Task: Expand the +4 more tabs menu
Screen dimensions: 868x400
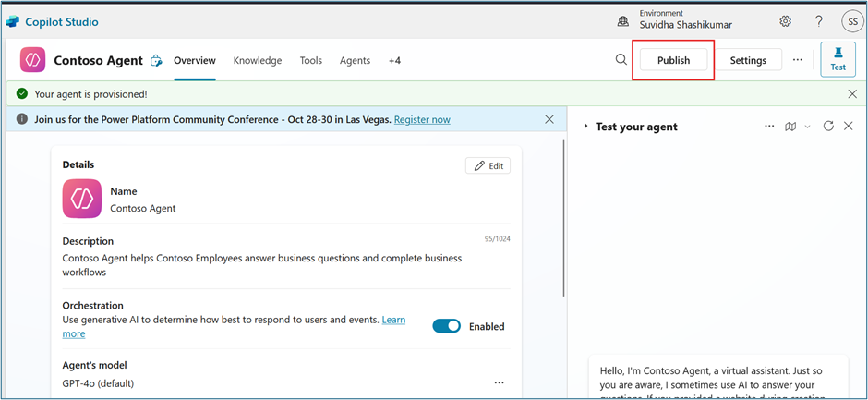Action: (394, 60)
